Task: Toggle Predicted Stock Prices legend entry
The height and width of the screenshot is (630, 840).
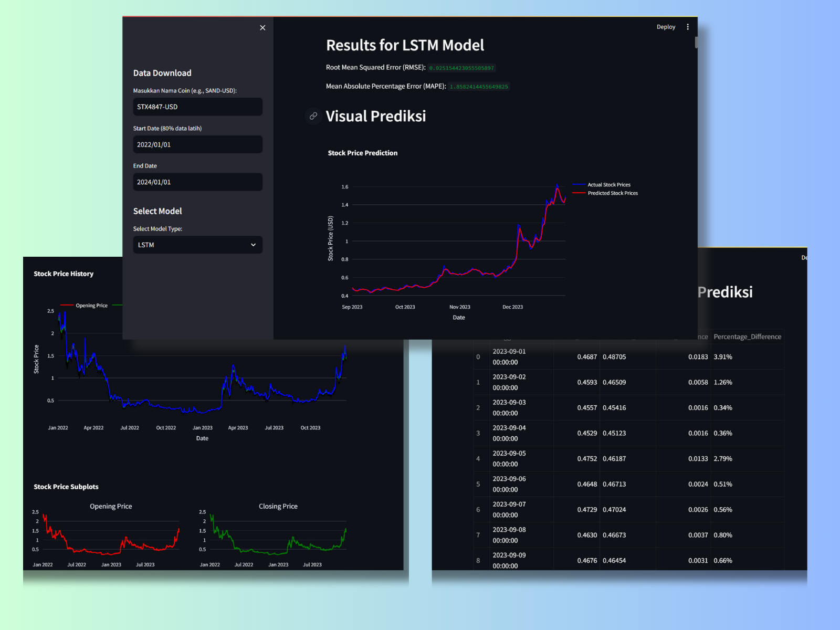Action: click(605, 193)
